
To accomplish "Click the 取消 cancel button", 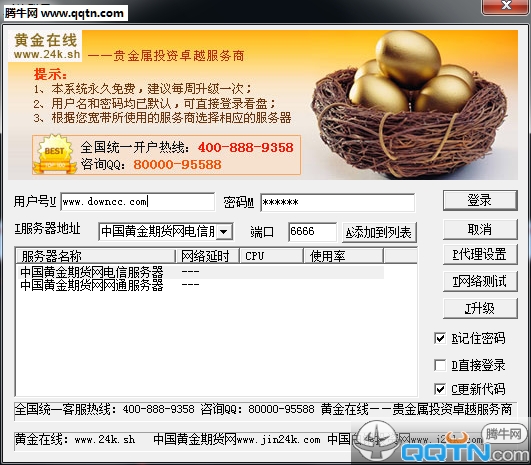I will (480, 229).
